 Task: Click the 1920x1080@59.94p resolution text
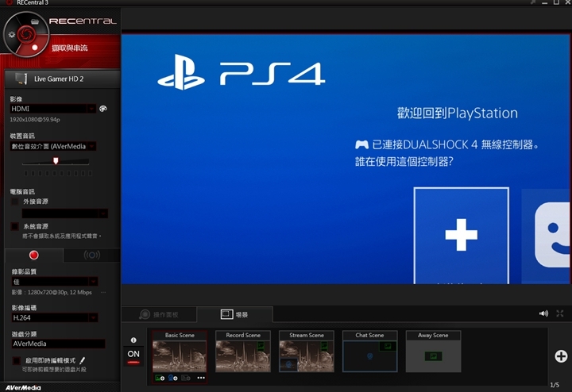(35, 120)
